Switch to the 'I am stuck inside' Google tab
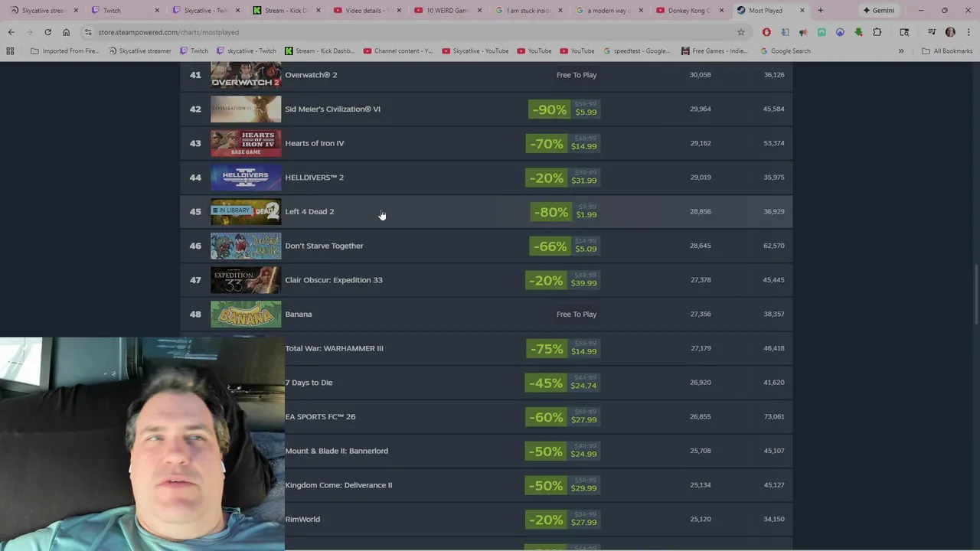 [x=528, y=11]
